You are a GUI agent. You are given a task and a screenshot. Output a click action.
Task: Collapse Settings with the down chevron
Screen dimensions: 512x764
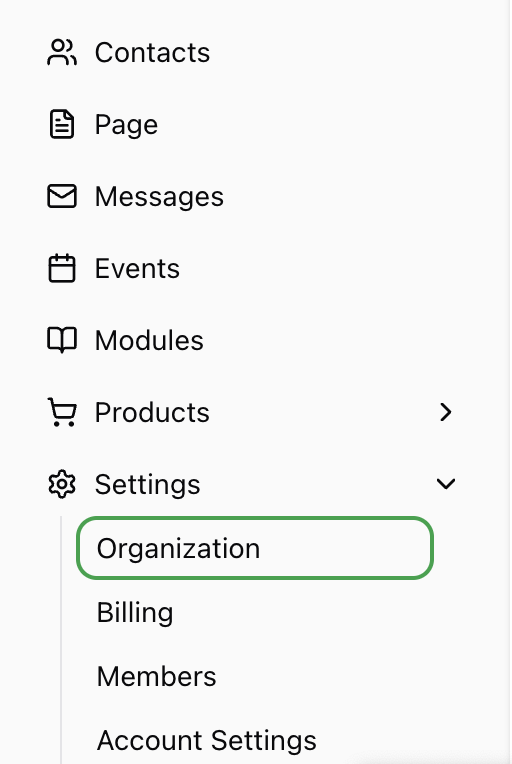(446, 484)
